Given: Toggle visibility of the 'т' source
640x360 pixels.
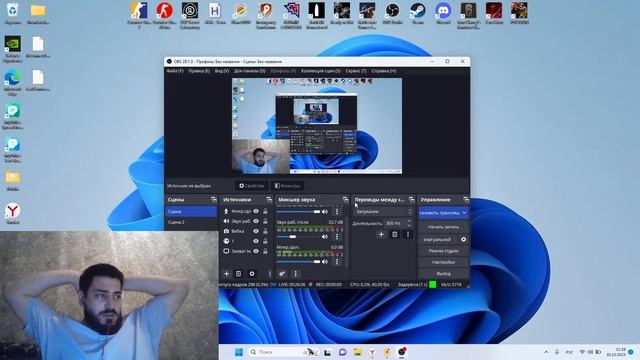Looking at the screenshot, I should pos(256,241).
